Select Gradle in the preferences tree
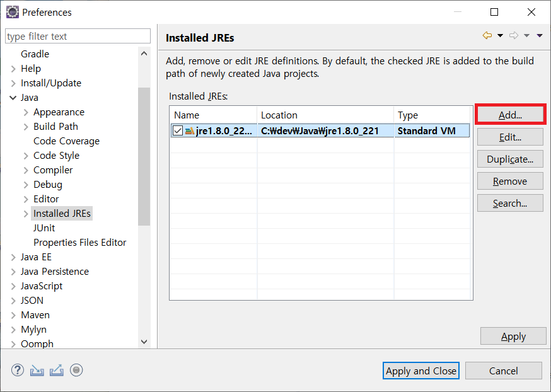 click(x=35, y=54)
